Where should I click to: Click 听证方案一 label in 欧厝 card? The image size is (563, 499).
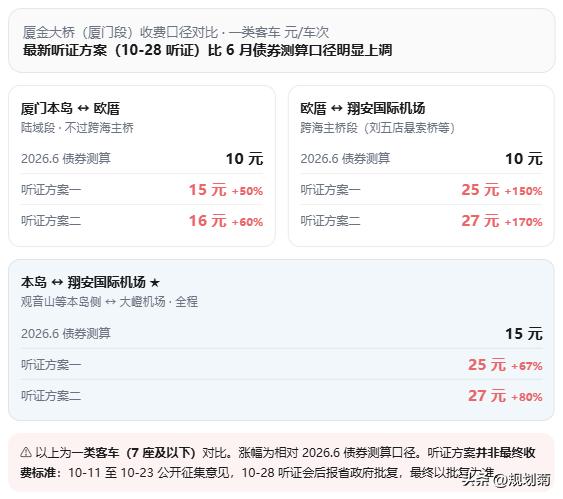(x=330, y=190)
